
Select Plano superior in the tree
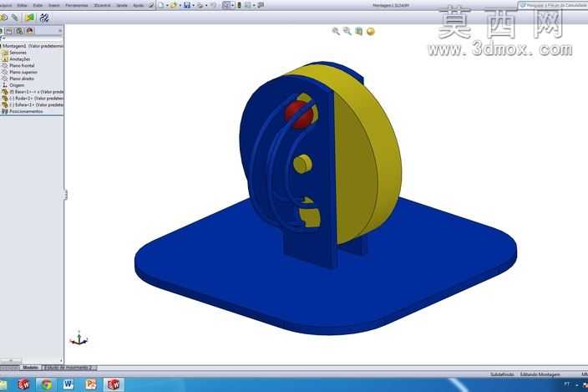[23, 72]
